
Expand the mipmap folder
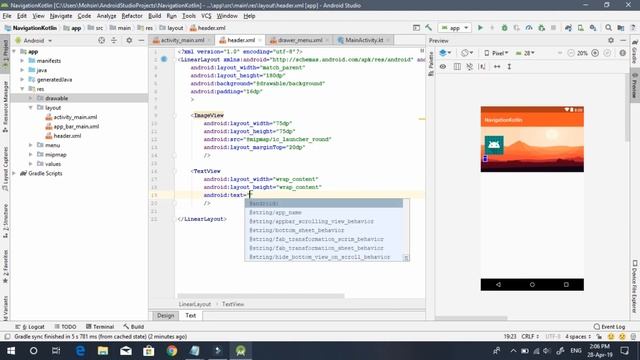[x=31, y=155]
